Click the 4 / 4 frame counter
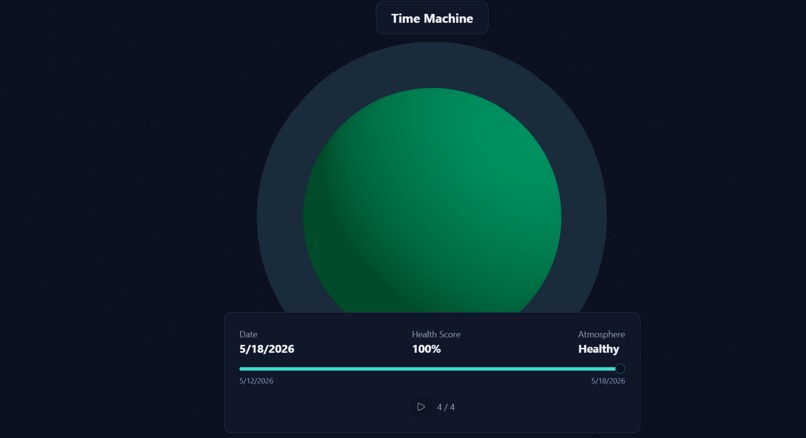The width and height of the screenshot is (806, 438). click(446, 407)
